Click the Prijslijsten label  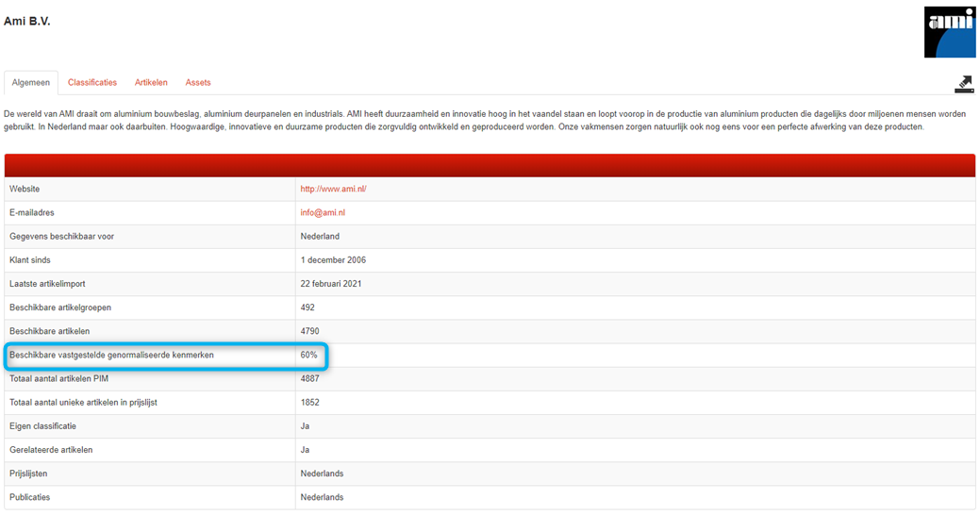click(x=28, y=473)
